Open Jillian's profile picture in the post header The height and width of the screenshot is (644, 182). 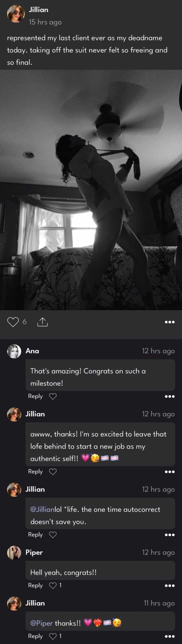click(16, 14)
